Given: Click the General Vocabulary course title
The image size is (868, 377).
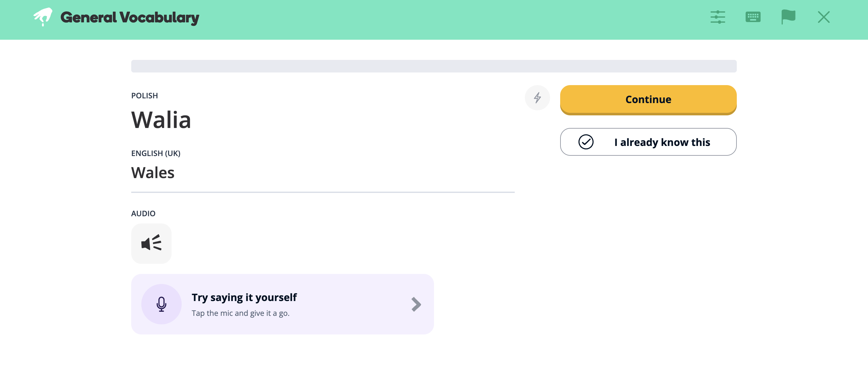Looking at the screenshot, I should 130,18.
